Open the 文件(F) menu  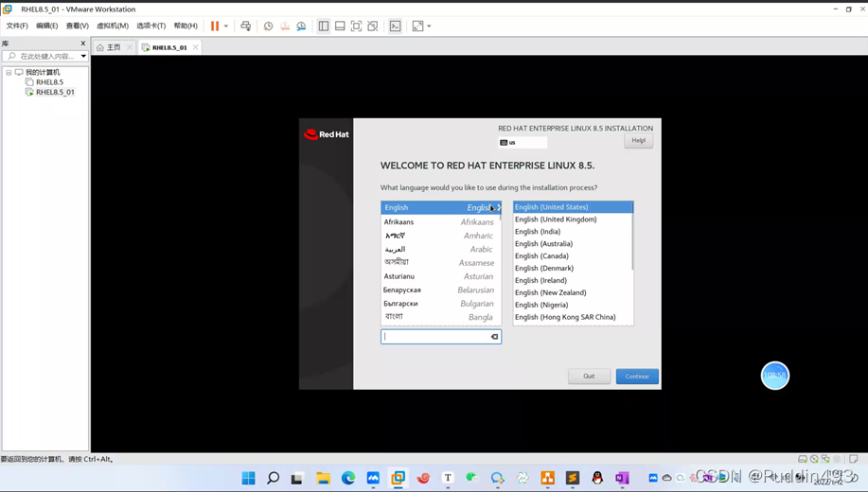(x=17, y=26)
